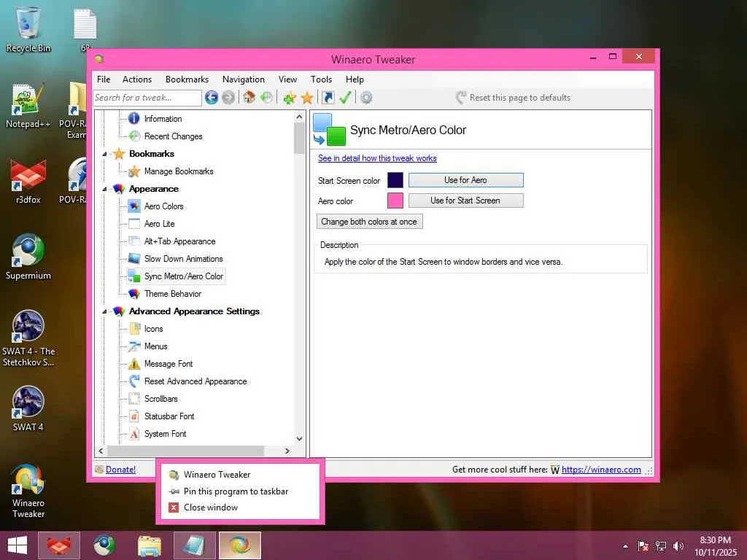Screen dimensions: 747x560
Task: Click the tree scrollbar down arrow
Action: [299, 438]
